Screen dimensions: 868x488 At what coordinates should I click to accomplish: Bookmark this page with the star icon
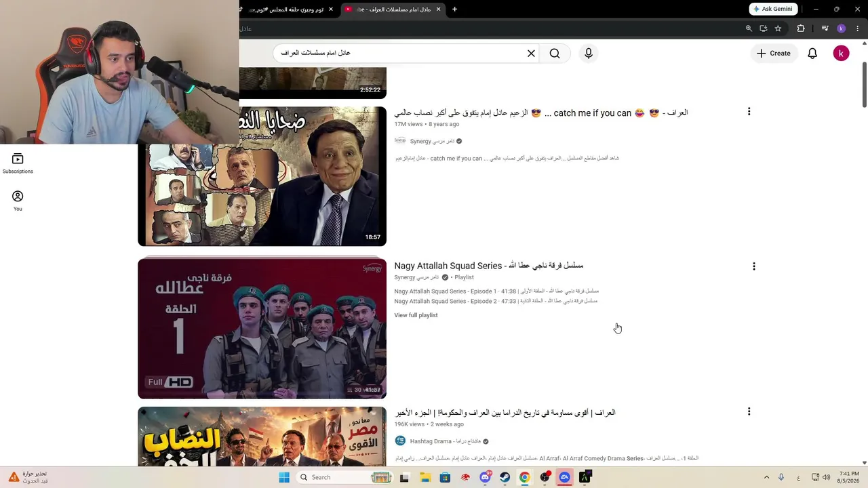pos(778,28)
